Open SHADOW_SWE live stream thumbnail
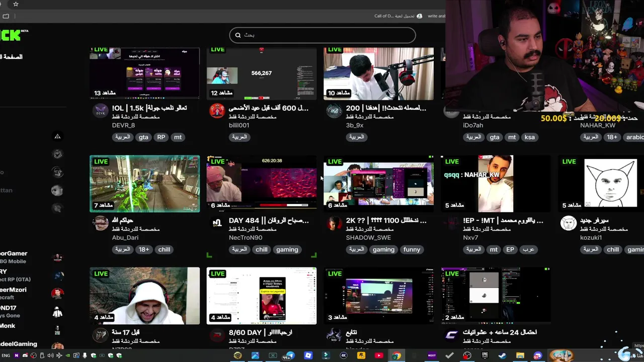This screenshot has width=644, height=362. coord(378,184)
